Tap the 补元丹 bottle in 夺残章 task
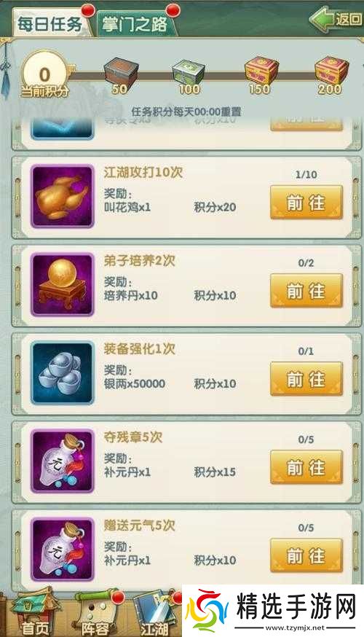 (63, 461)
